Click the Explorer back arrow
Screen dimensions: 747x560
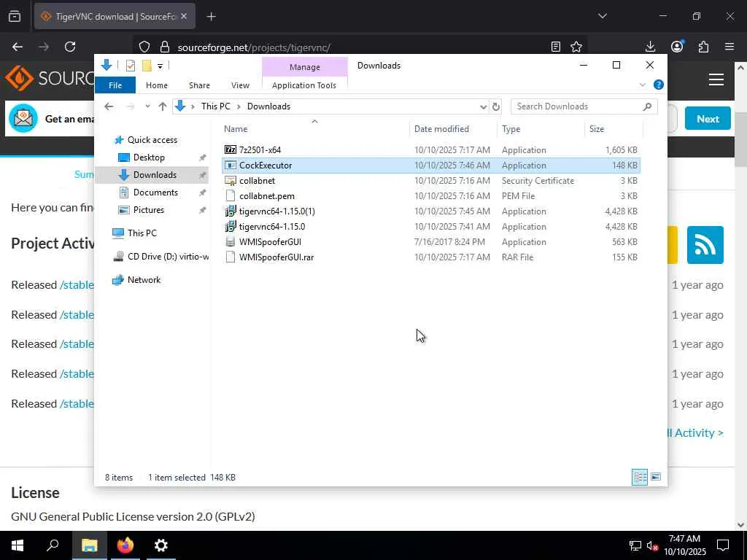click(109, 106)
